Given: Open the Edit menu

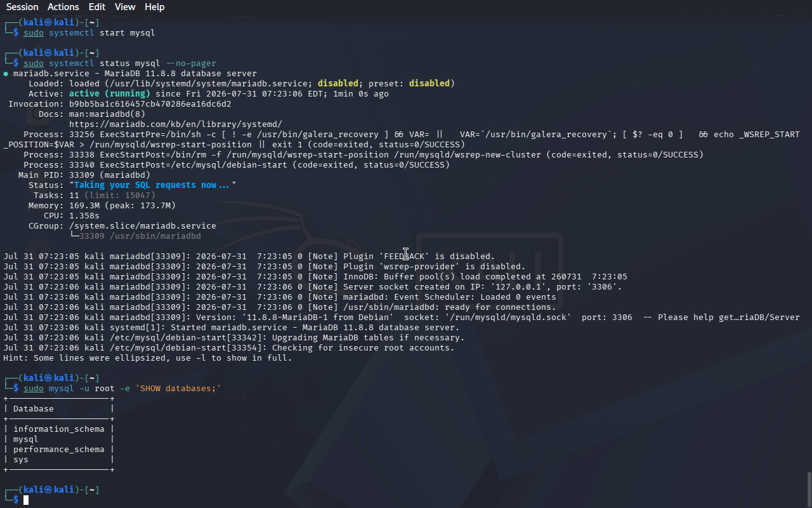Looking at the screenshot, I should coord(97,7).
